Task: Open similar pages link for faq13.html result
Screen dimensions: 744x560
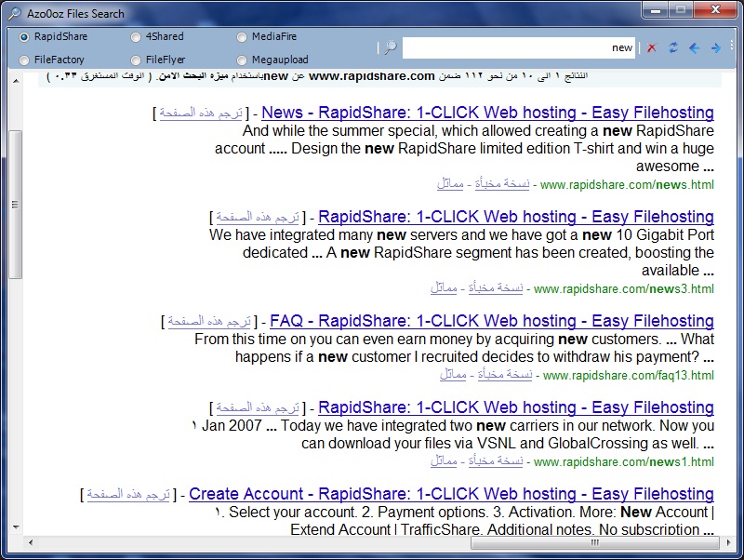Action: (453, 375)
